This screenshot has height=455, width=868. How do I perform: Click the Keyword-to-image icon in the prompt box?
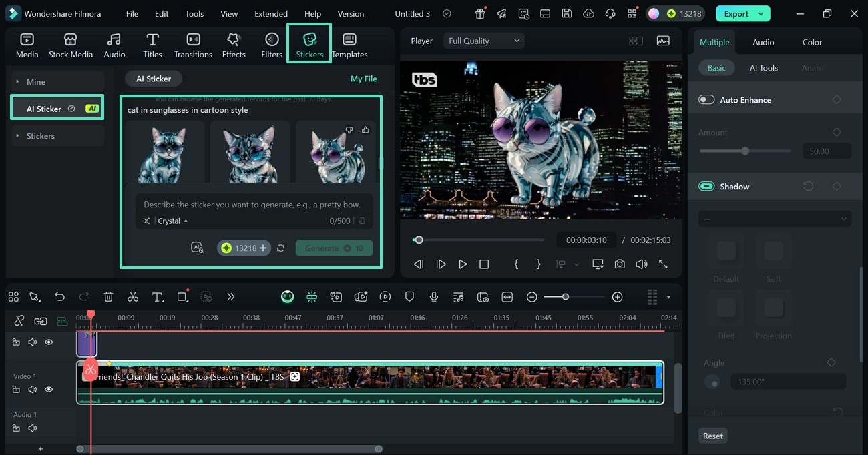pos(197,247)
